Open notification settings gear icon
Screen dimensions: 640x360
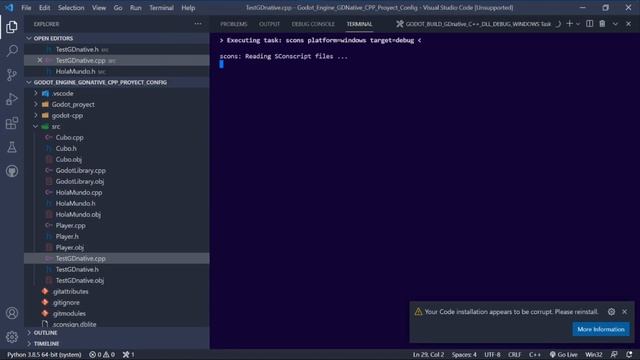coord(611,312)
